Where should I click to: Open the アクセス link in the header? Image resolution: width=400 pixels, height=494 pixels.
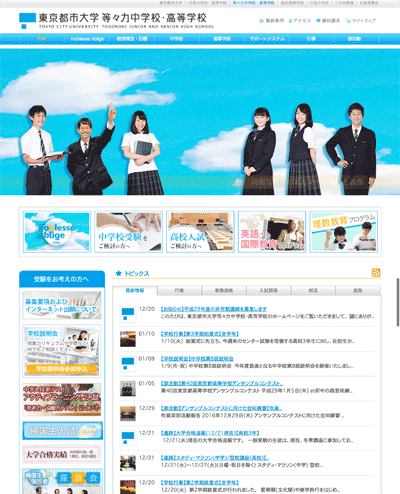[300, 21]
